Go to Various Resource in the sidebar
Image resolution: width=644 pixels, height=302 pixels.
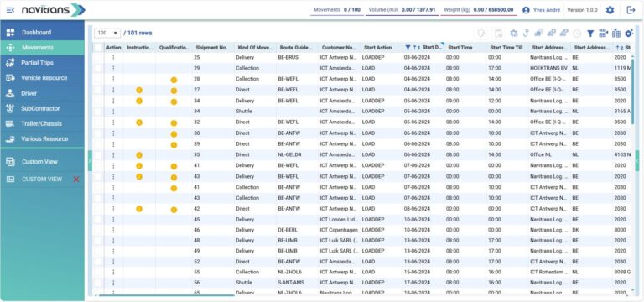pos(42,139)
